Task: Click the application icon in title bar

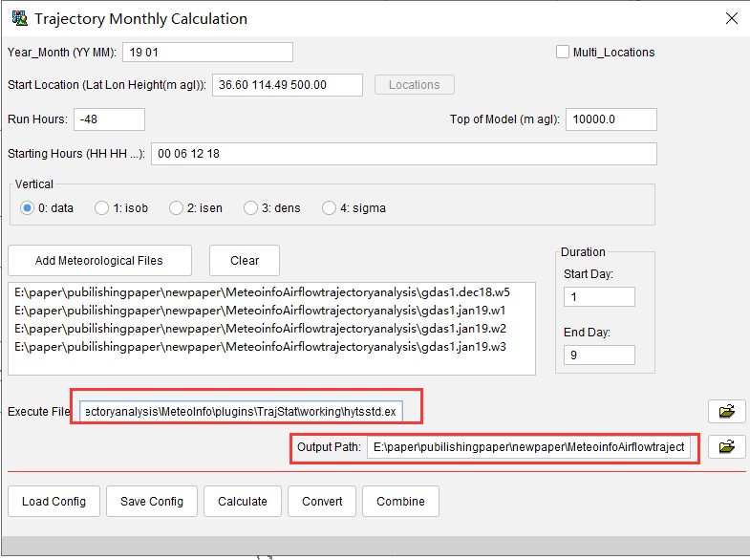Action: 18,18
